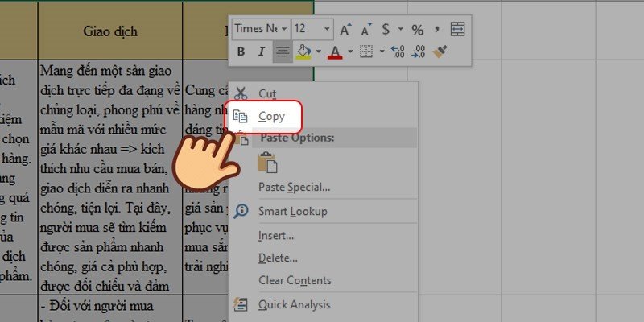Click the Paste clipboard icon under Paste Options
The height and width of the screenshot is (322, 644).
click(x=267, y=162)
